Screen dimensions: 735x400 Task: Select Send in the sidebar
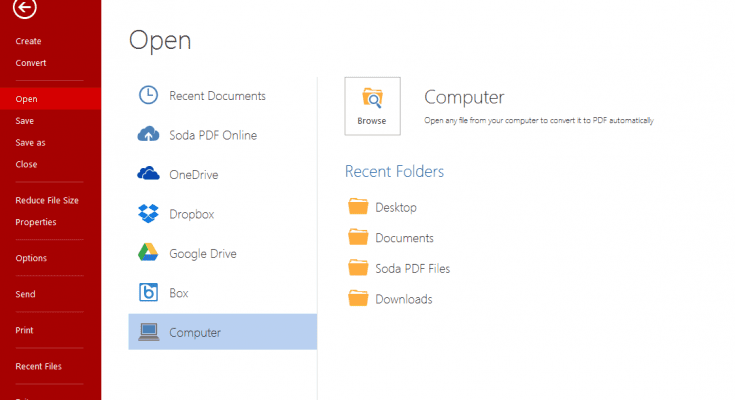pos(25,294)
